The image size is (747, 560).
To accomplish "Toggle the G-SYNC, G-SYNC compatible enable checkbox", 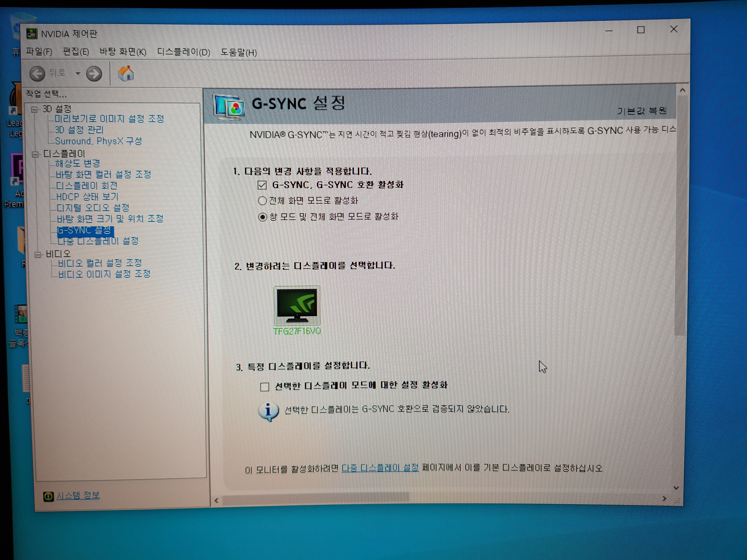I will pyautogui.click(x=262, y=185).
